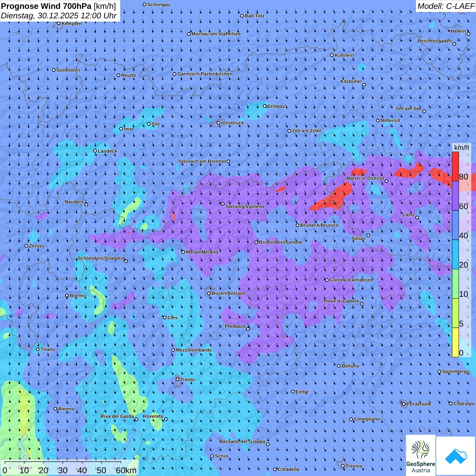Select the yellow-green 5–10 legend swatch
The height and width of the screenshot is (476, 476).
455,313
